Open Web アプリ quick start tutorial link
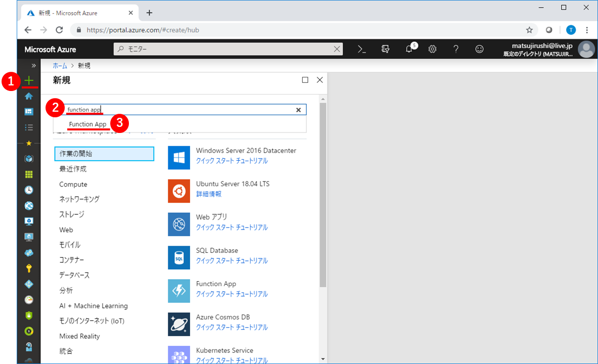 tap(232, 227)
